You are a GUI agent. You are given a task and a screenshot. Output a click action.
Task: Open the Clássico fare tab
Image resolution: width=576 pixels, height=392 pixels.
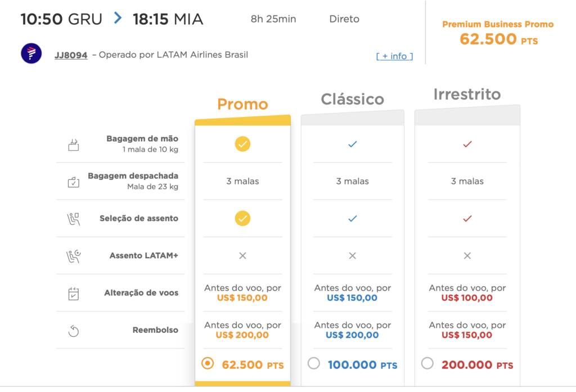click(352, 99)
